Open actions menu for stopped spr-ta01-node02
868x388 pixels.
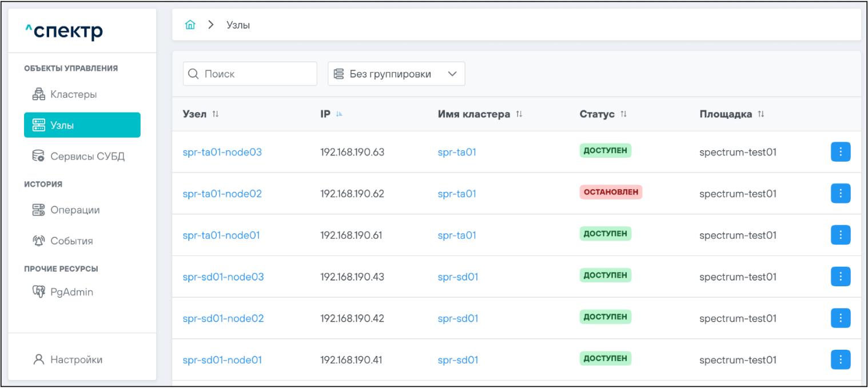click(840, 194)
